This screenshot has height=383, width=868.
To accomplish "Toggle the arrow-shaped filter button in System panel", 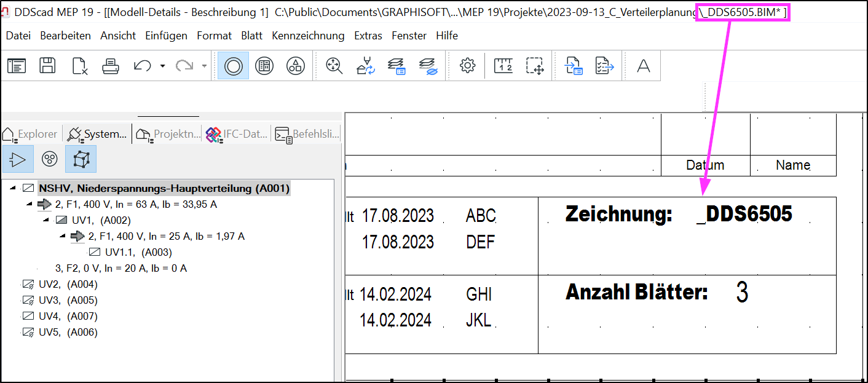I will (18, 159).
